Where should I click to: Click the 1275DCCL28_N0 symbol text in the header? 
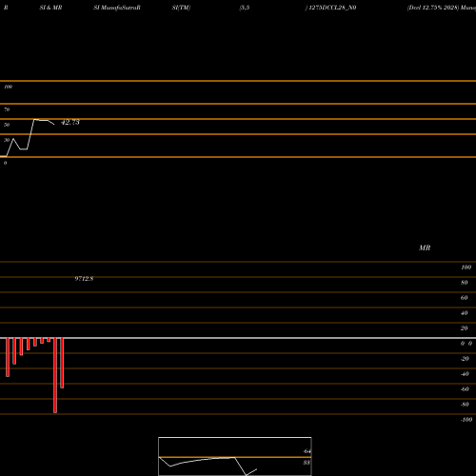pyautogui.click(x=332, y=8)
